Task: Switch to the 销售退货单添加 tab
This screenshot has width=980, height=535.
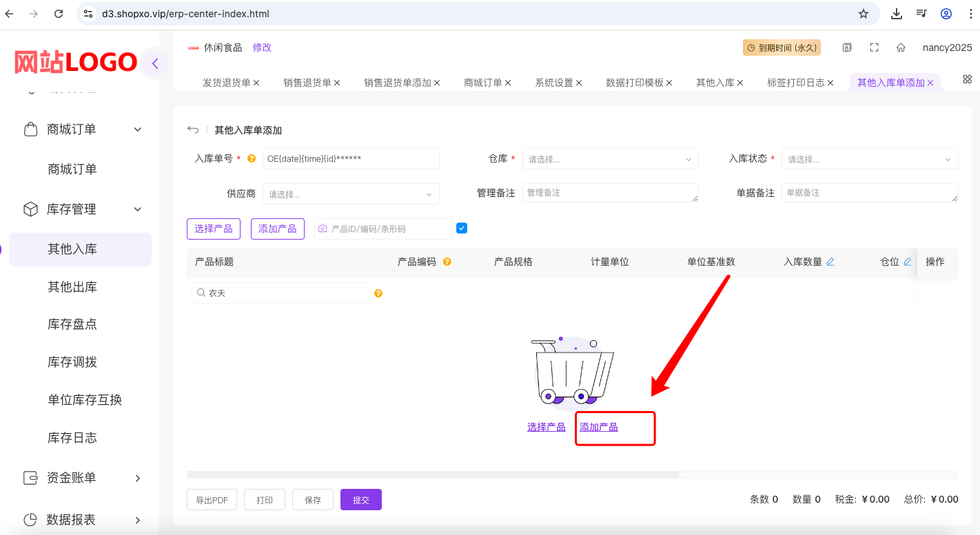Action: coord(398,83)
